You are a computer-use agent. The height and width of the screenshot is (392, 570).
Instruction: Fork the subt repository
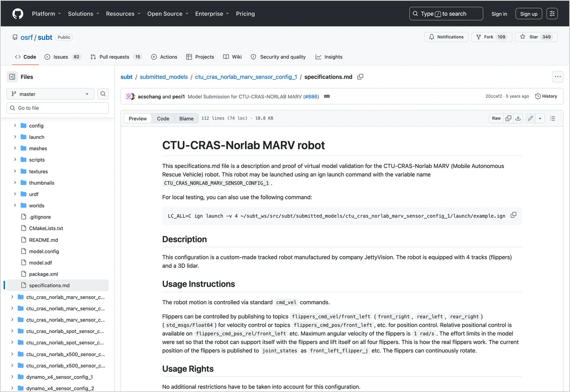coord(492,37)
